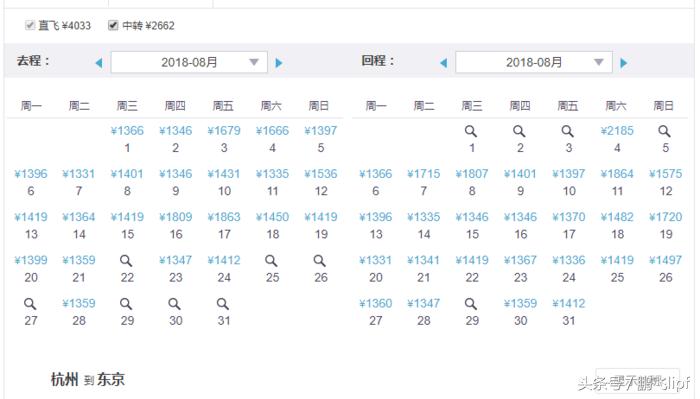Select return August 19 at ¥1720
The width and height of the screenshot is (700, 399).
tap(666, 217)
